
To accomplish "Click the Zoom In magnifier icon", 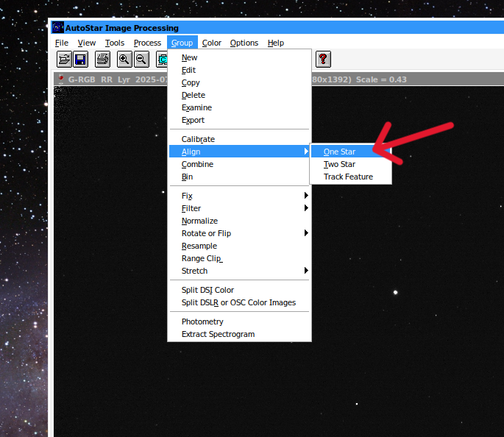I will coord(124,60).
